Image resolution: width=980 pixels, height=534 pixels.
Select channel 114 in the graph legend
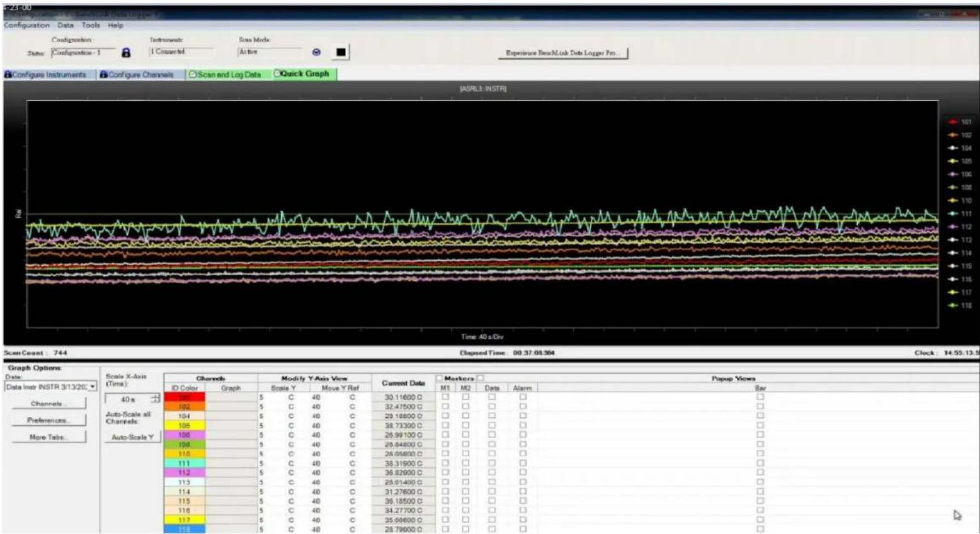[960, 253]
